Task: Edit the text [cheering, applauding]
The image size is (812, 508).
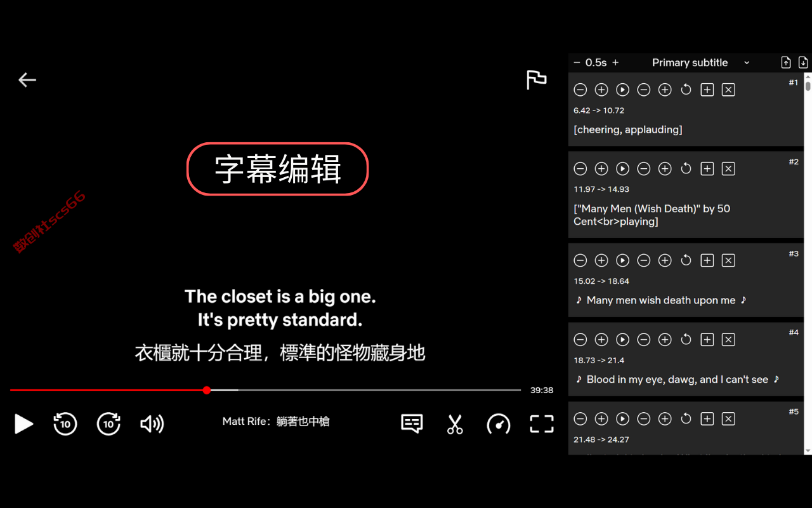Action: [628, 130]
